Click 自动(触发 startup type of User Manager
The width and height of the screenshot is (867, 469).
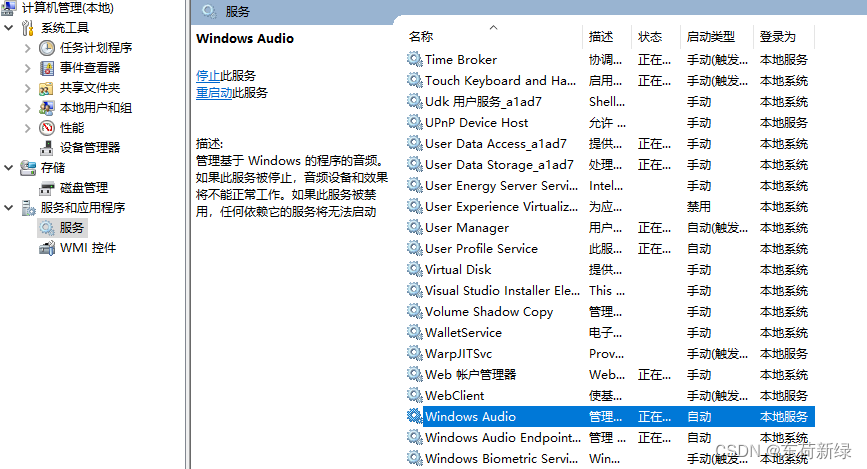coord(717,228)
